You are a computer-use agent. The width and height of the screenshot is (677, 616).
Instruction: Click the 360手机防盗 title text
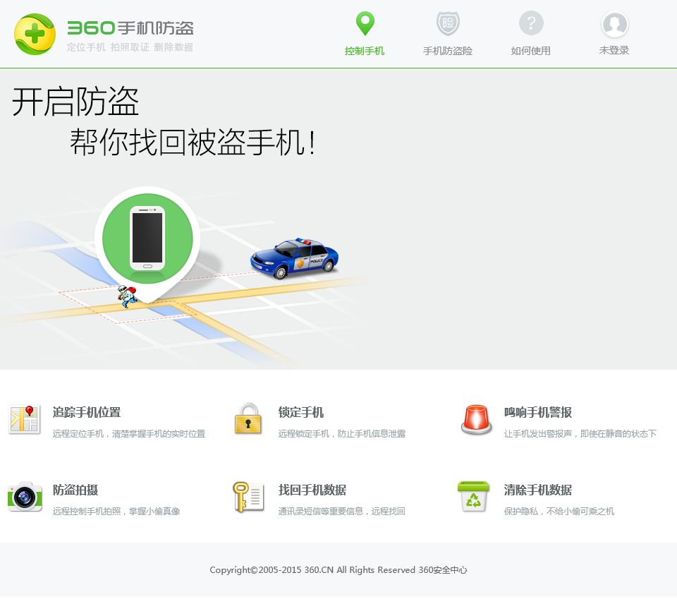pos(130,28)
